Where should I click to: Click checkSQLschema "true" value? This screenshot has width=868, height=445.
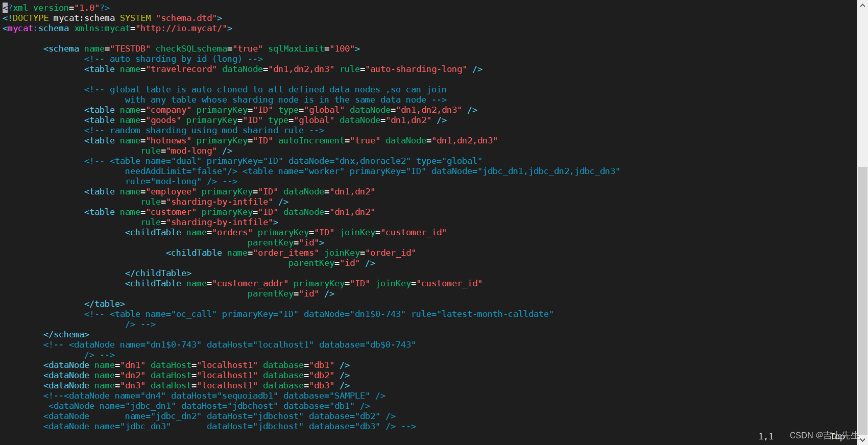pos(248,48)
